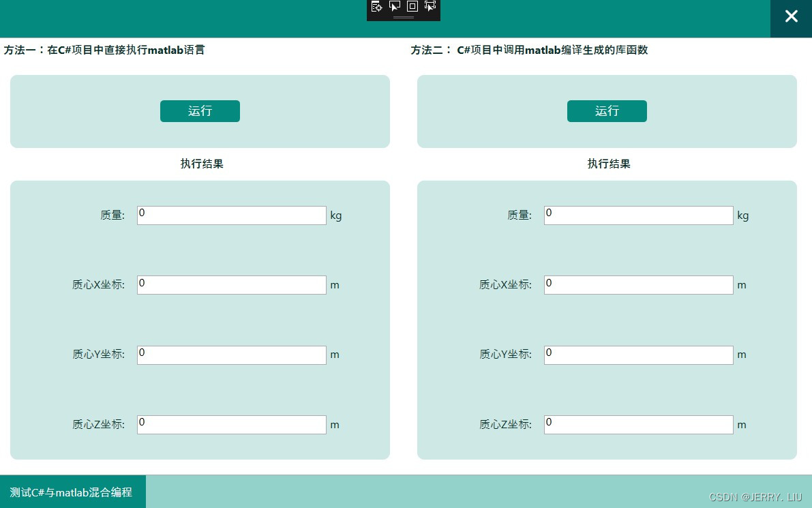
Task: Click the left panel 执行结果 label
Action: [200, 164]
